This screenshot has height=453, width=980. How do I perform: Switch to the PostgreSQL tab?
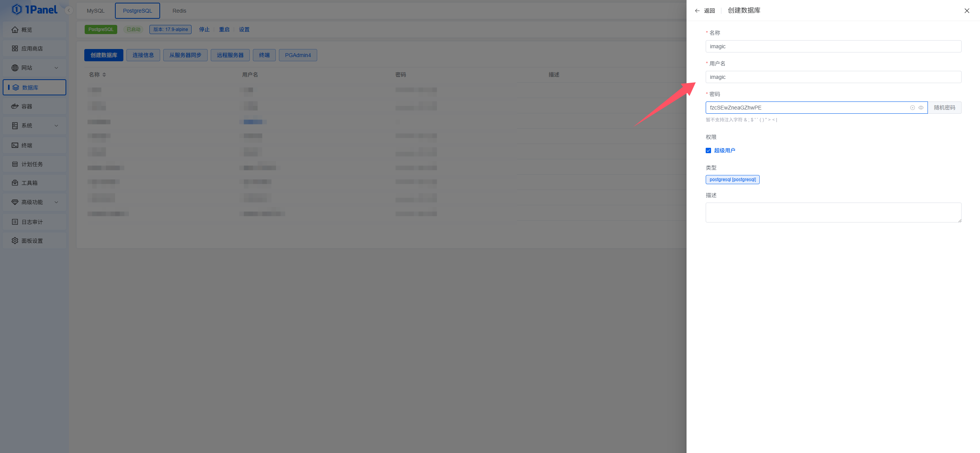coord(138,11)
